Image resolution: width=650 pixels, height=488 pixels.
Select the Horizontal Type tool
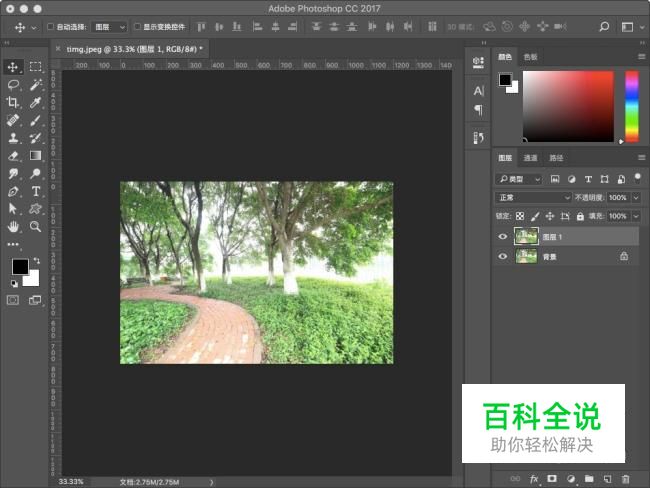coord(35,191)
